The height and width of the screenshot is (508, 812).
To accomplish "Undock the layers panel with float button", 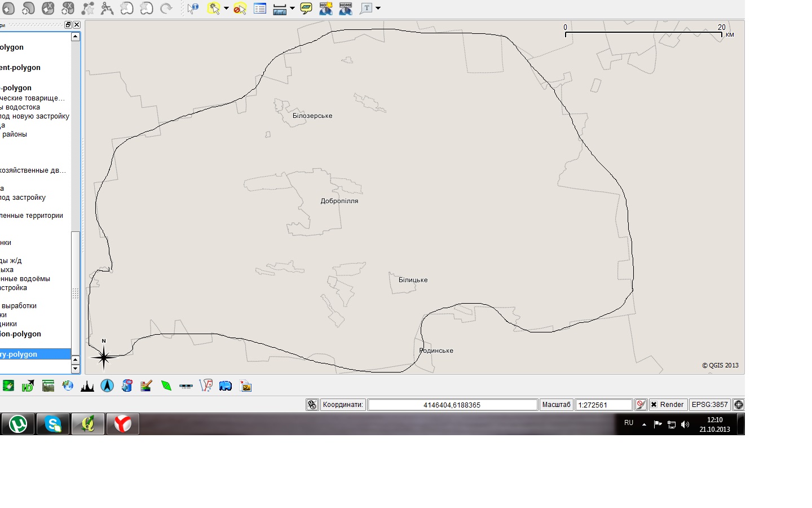I will point(68,25).
